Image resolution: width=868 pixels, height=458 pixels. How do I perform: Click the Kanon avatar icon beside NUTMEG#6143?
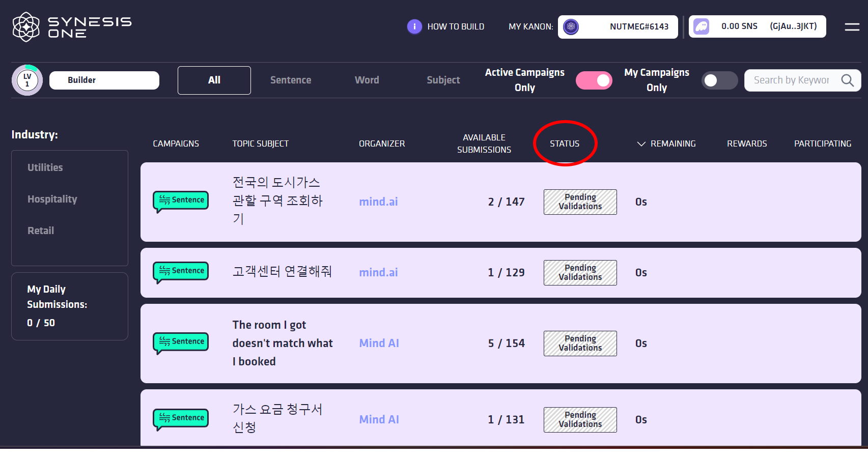pyautogui.click(x=571, y=26)
